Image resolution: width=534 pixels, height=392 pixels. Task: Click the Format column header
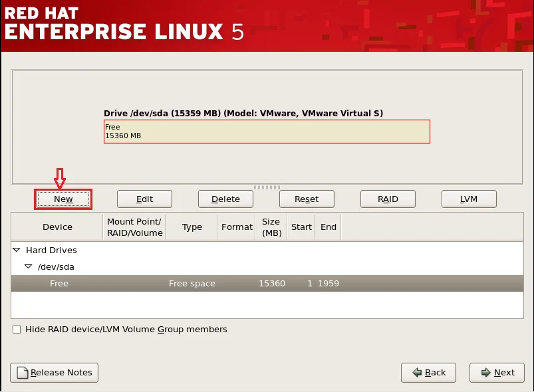tap(237, 227)
